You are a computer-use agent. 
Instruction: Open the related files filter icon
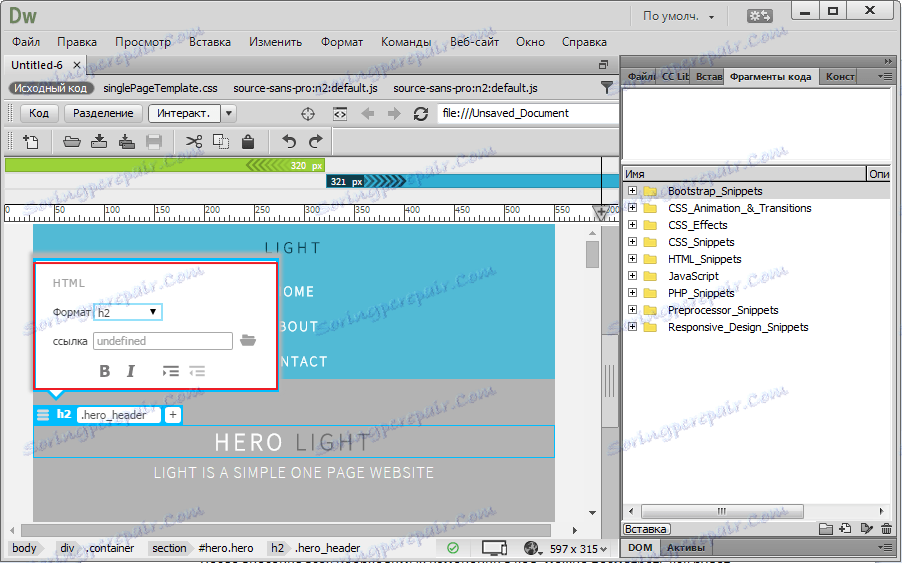click(x=607, y=87)
